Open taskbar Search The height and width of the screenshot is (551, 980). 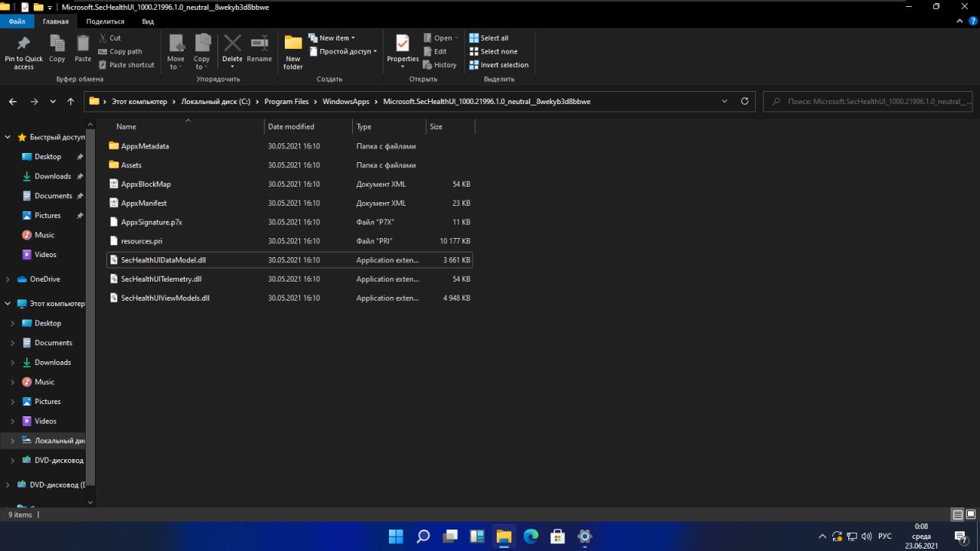pos(423,536)
